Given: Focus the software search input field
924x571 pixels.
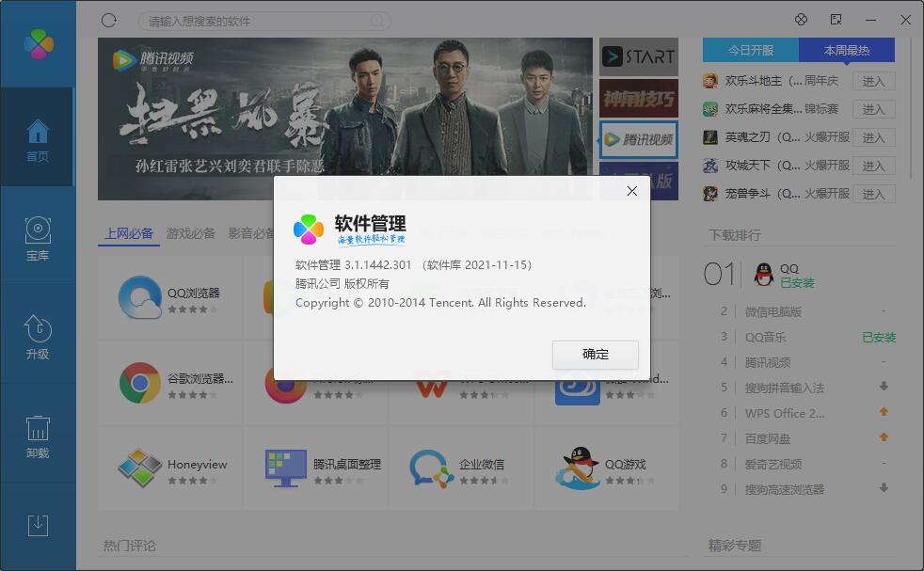Looking at the screenshot, I should tap(264, 22).
